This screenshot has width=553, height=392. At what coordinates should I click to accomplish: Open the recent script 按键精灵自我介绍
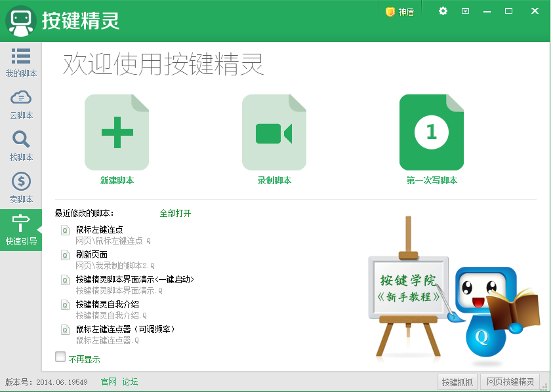108,304
